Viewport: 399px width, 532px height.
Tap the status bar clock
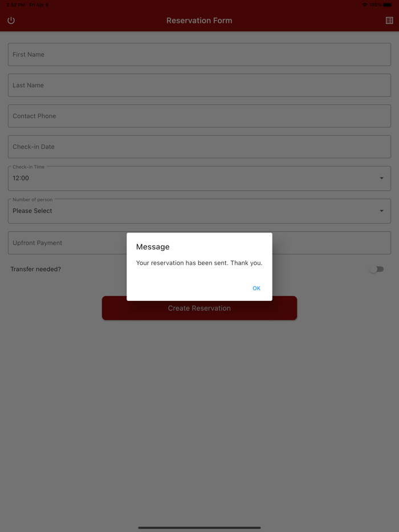[x=15, y=5]
